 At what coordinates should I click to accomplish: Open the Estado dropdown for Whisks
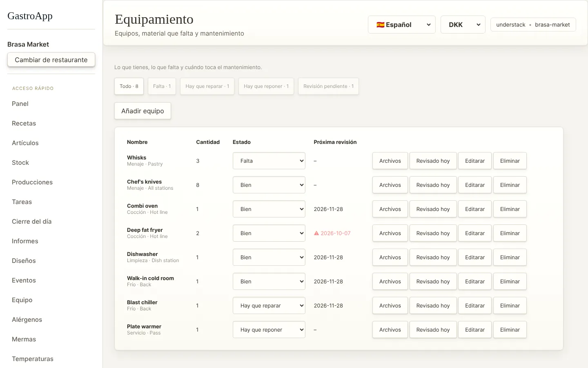269,161
